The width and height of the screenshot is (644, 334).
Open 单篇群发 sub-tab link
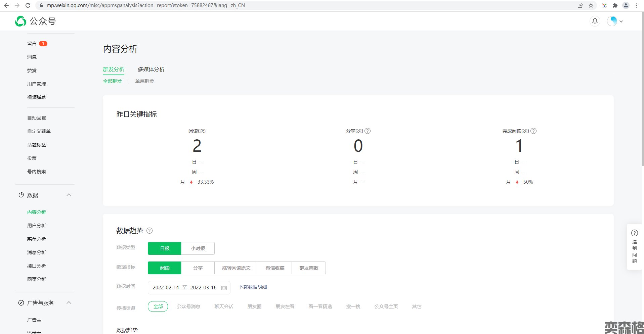coord(144,81)
